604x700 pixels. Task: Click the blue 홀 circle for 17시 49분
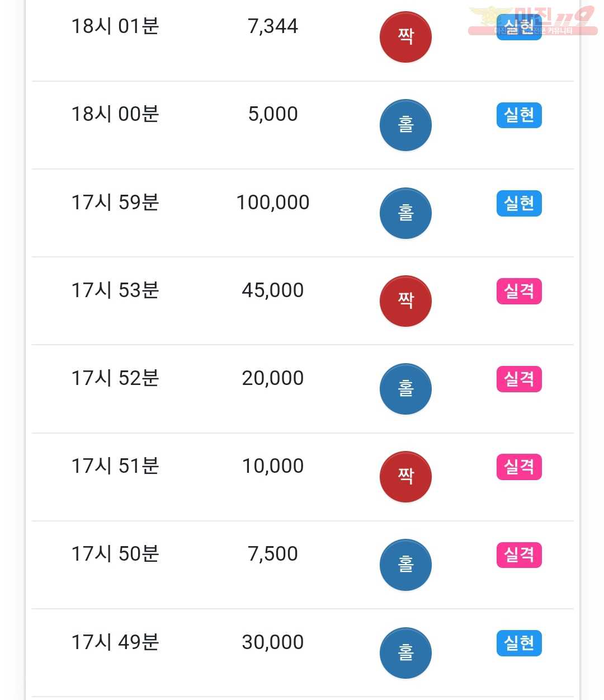click(x=405, y=653)
